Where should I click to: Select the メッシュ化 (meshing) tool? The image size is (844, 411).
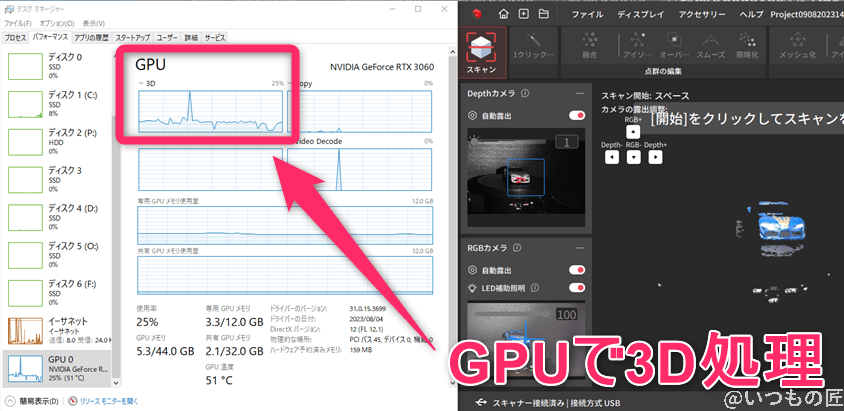(797, 46)
